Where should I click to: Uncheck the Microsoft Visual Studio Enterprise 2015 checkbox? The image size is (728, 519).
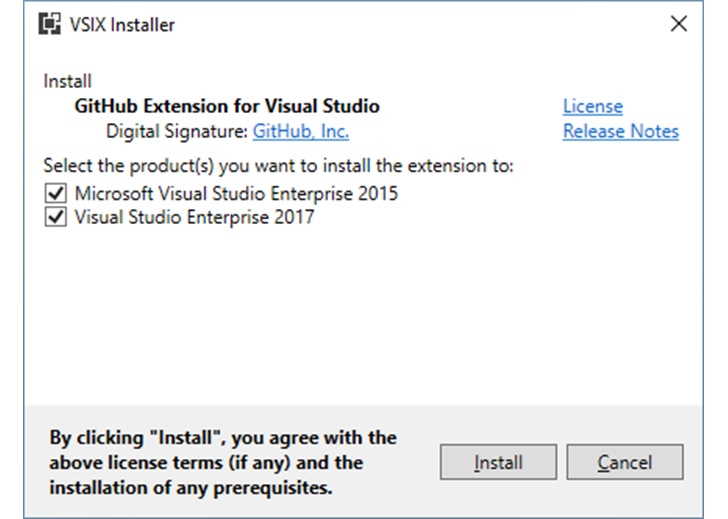[56, 193]
